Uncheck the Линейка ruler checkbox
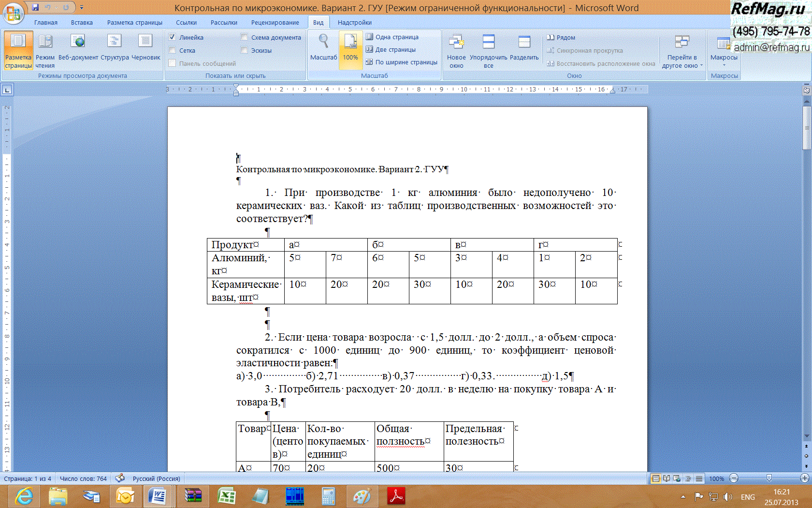The image size is (812, 508). [172, 37]
